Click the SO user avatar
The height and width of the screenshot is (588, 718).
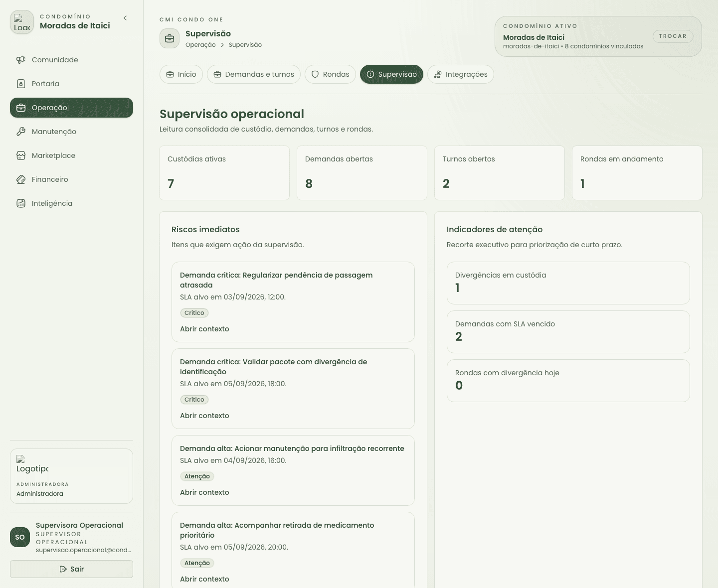point(20,537)
